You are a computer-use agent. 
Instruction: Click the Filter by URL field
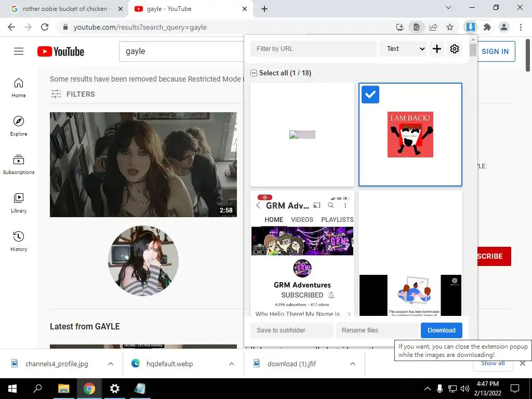click(x=313, y=48)
